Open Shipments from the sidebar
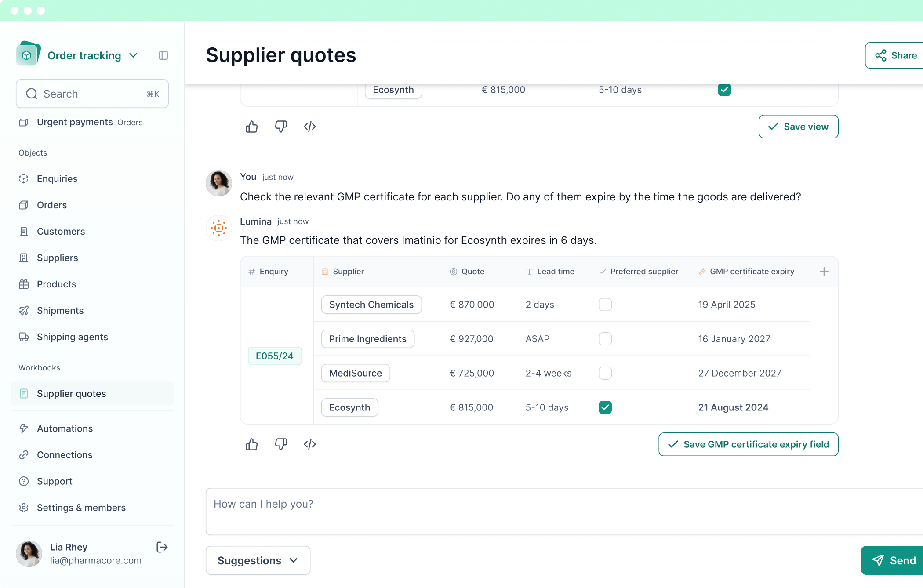This screenshot has height=588, width=923. (x=60, y=310)
